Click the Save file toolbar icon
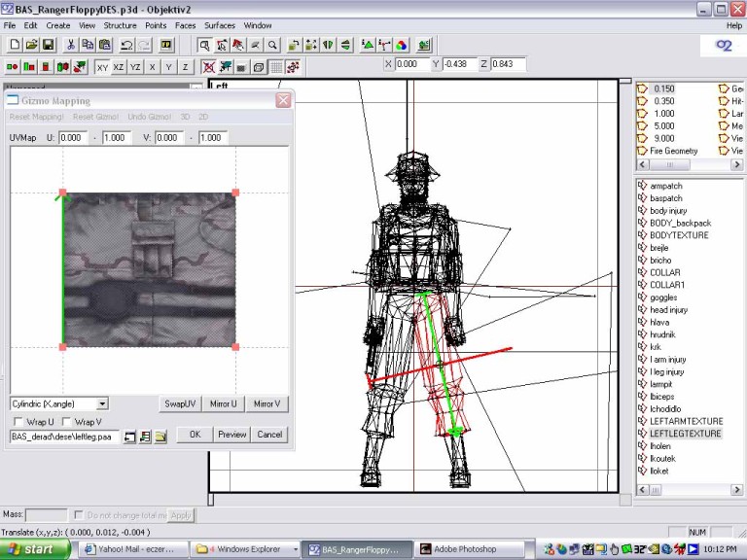Screen dimensions: 747x560 [x=48, y=45]
